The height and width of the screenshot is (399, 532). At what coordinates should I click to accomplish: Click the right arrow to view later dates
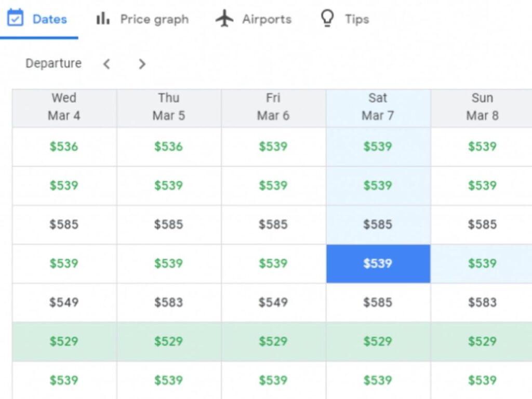(x=141, y=63)
